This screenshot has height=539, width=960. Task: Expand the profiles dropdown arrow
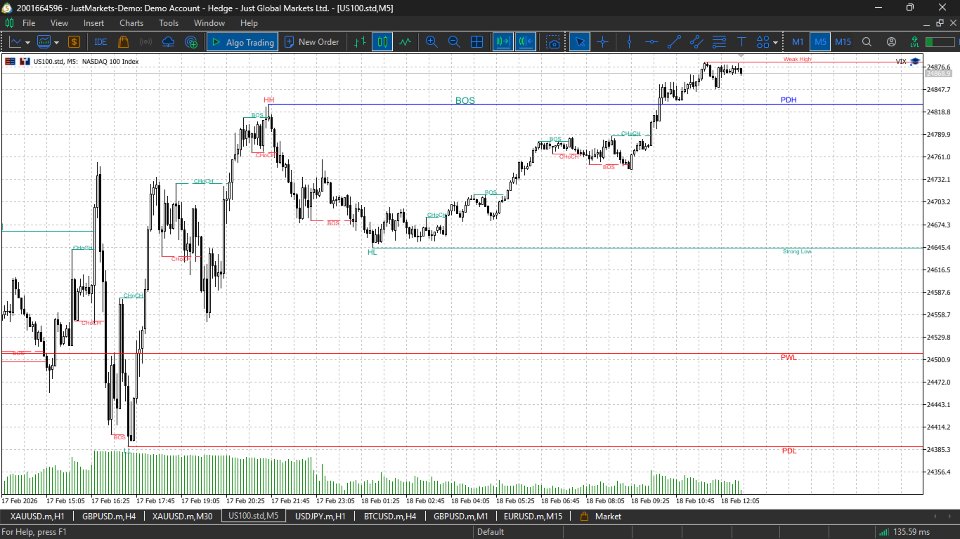click(x=56, y=42)
